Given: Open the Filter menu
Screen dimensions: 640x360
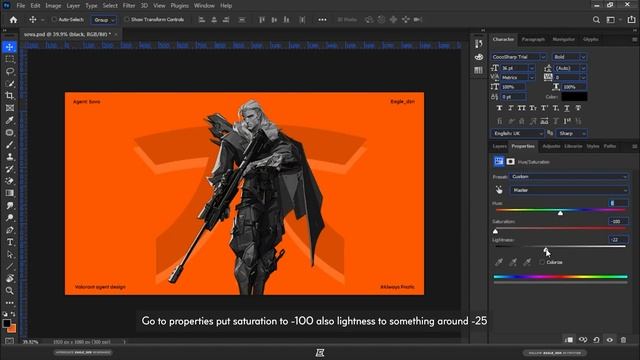Looking at the screenshot, I should click(129, 6).
